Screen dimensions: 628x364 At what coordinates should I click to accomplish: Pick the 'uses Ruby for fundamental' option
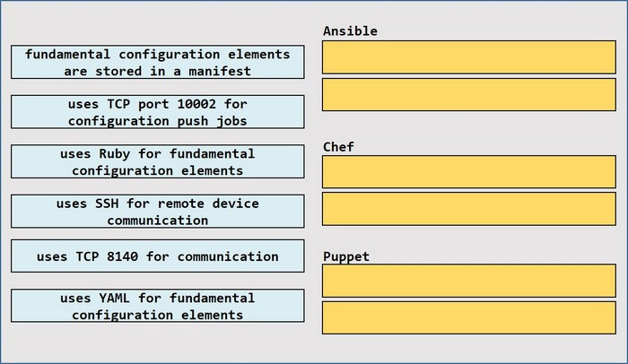[157, 161]
